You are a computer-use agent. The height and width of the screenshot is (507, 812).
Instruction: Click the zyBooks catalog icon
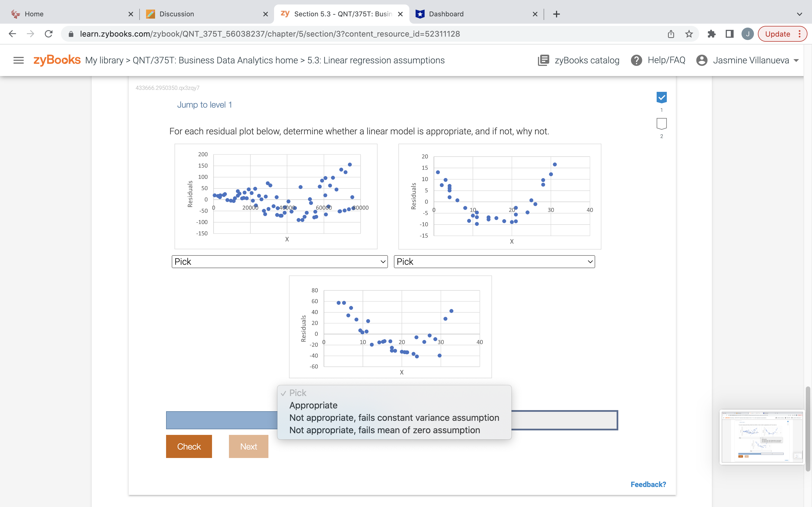543,60
